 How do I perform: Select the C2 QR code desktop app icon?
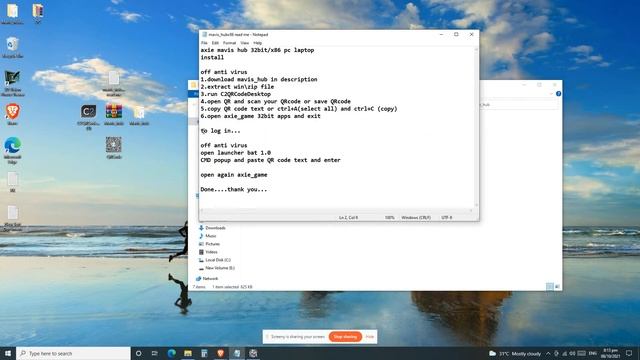pyautogui.click(x=89, y=117)
